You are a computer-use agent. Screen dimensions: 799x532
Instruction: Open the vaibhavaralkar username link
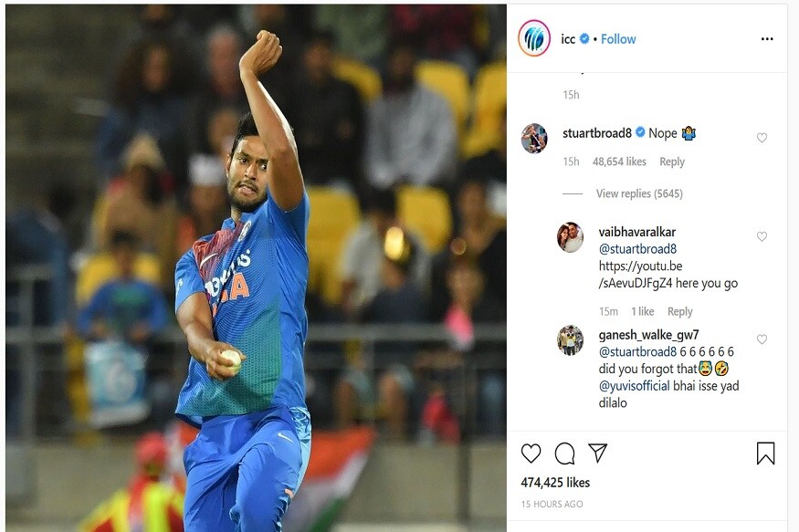click(637, 232)
